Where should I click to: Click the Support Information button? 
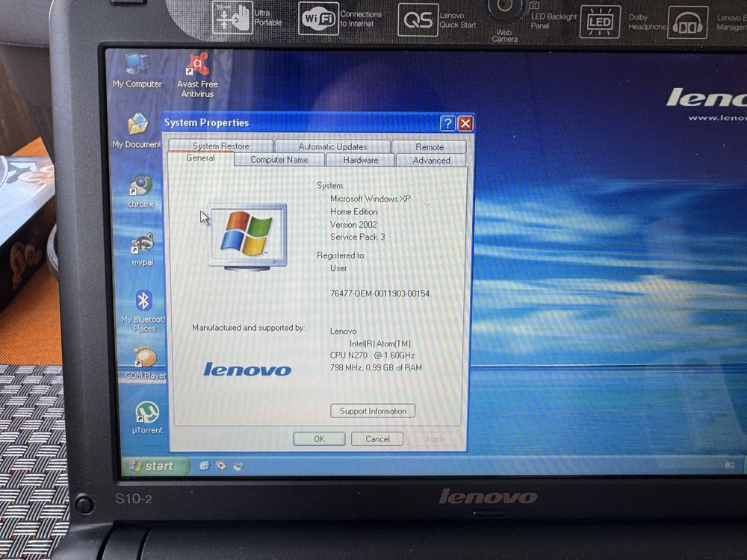pyautogui.click(x=373, y=411)
